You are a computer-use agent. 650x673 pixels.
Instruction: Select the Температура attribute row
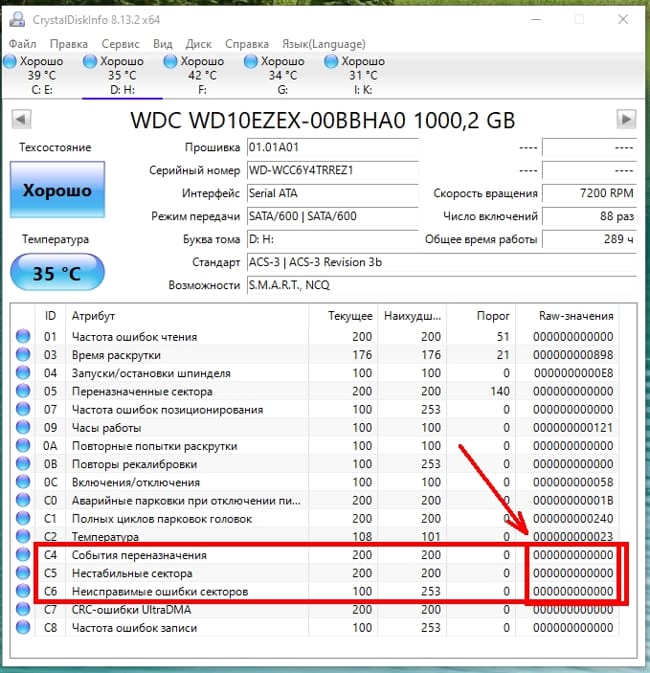tap(315, 537)
